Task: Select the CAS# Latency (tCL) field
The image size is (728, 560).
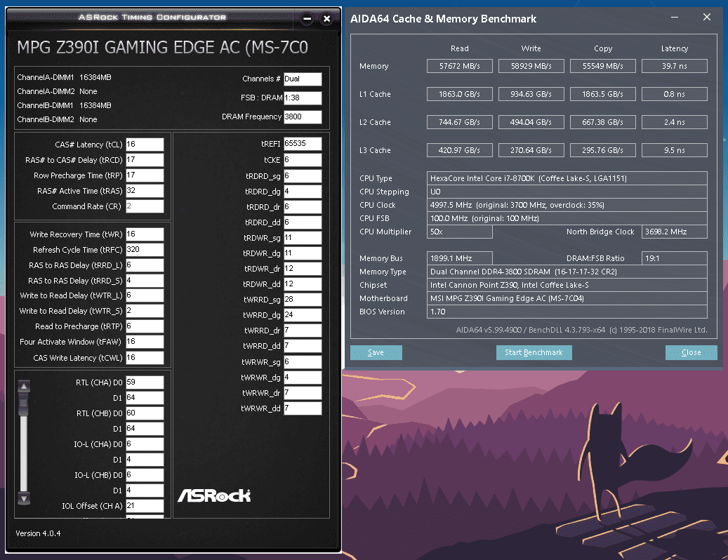Action: [x=145, y=145]
